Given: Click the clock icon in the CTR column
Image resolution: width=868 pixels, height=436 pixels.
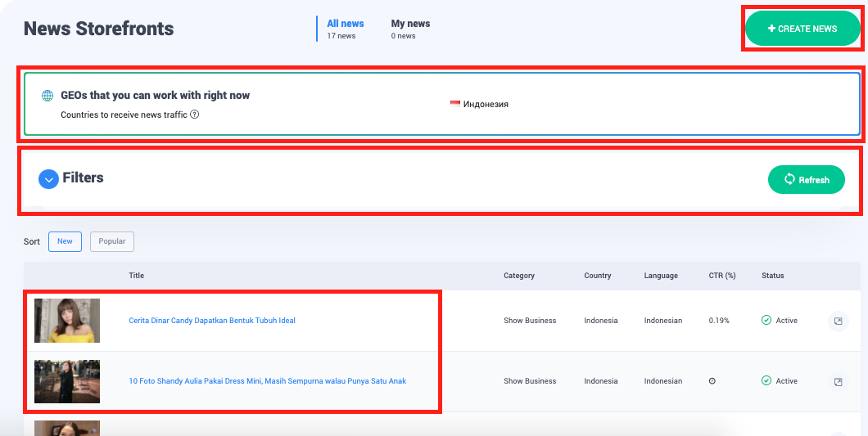Looking at the screenshot, I should [x=712, y=381].
